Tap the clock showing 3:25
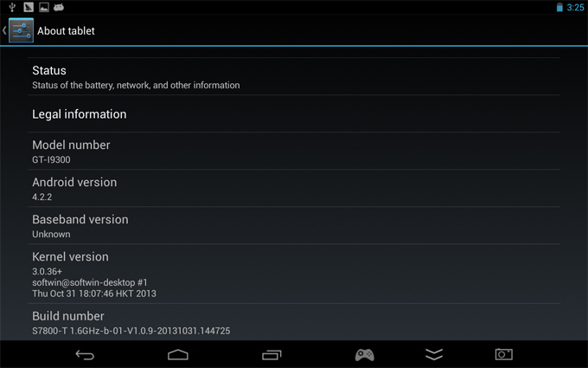Viewport: 588px width, 368px height. pyautogui.click(x=575, y=8)
